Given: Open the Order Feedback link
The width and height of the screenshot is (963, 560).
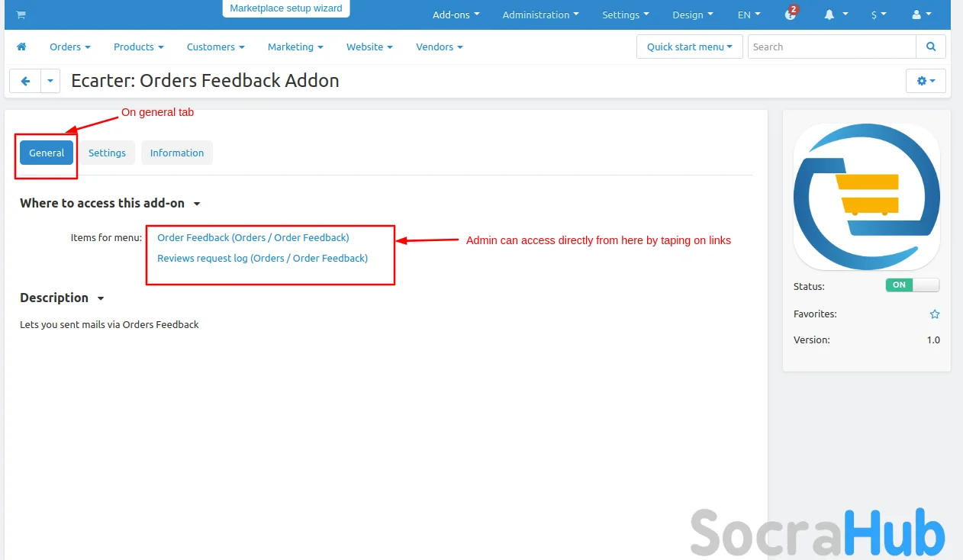Looking at the screenshot, I should point(253,237).
